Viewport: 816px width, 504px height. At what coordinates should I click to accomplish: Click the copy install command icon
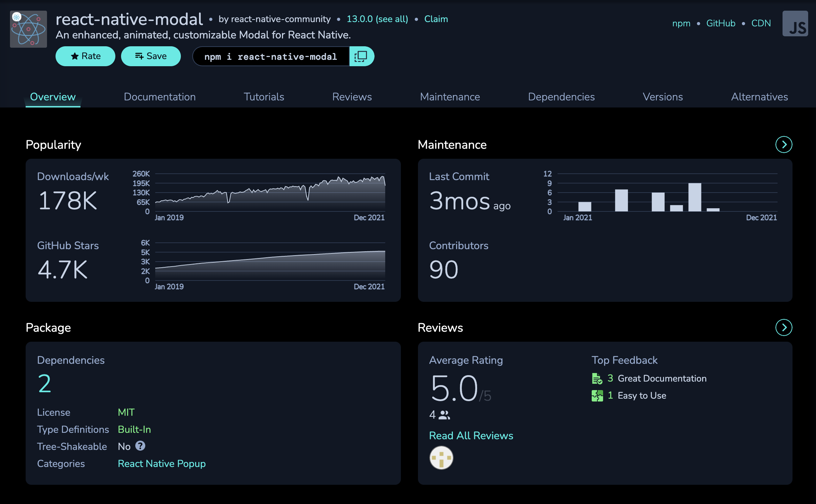361,56
